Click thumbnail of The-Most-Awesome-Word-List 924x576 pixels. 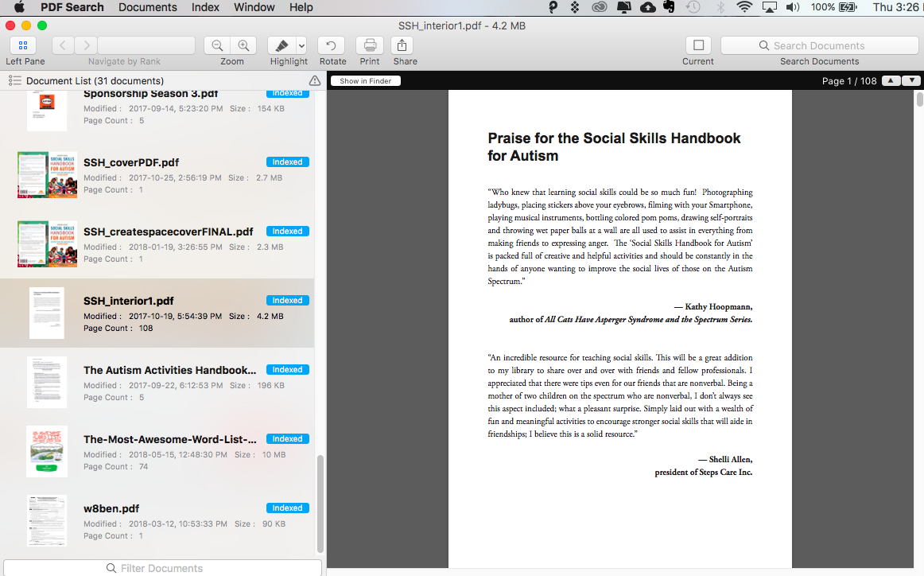pos(47,452)
